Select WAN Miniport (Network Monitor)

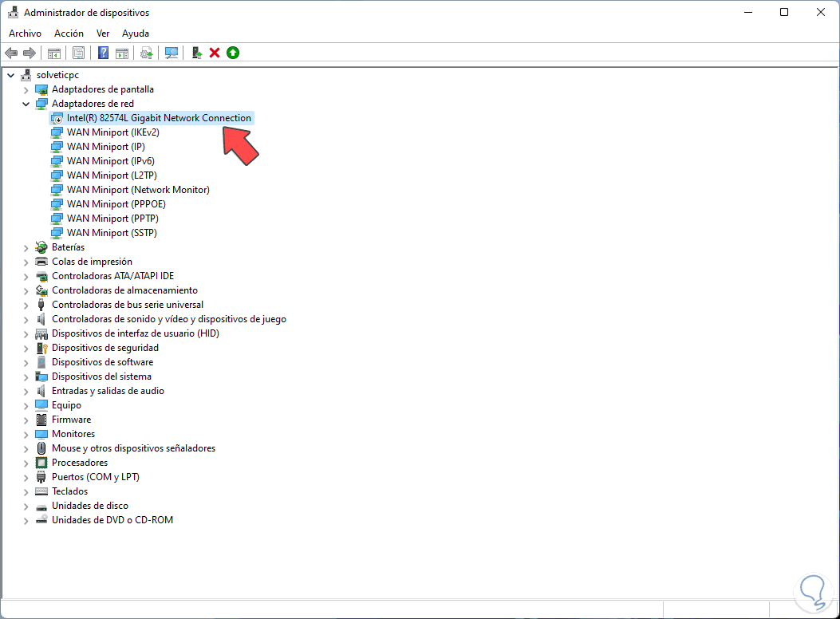click(x=138, y=190)
